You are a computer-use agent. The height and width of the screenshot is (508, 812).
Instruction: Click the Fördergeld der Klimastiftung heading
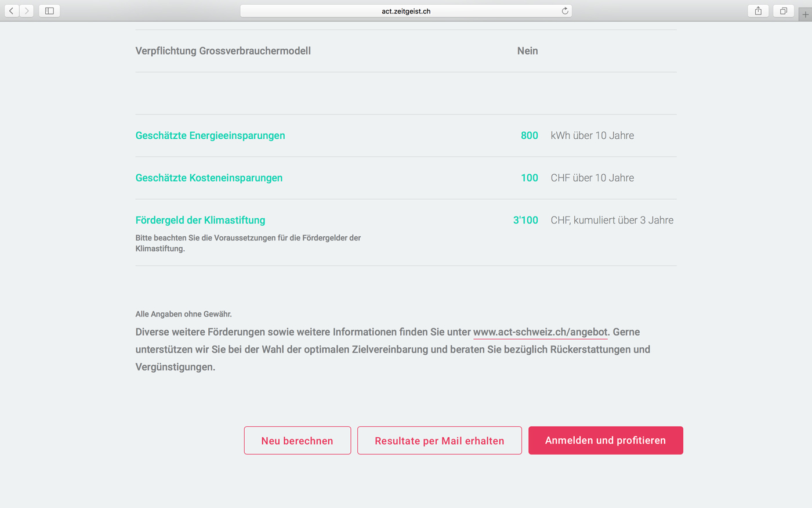[200, 220]
